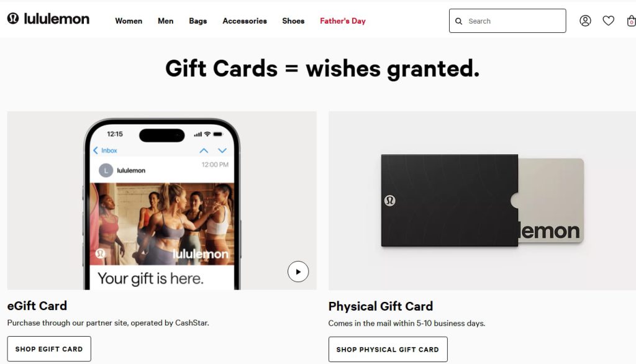This screenshot has height=364, width=636.
Task: Open the account profile icon
Action: [585, 20]
